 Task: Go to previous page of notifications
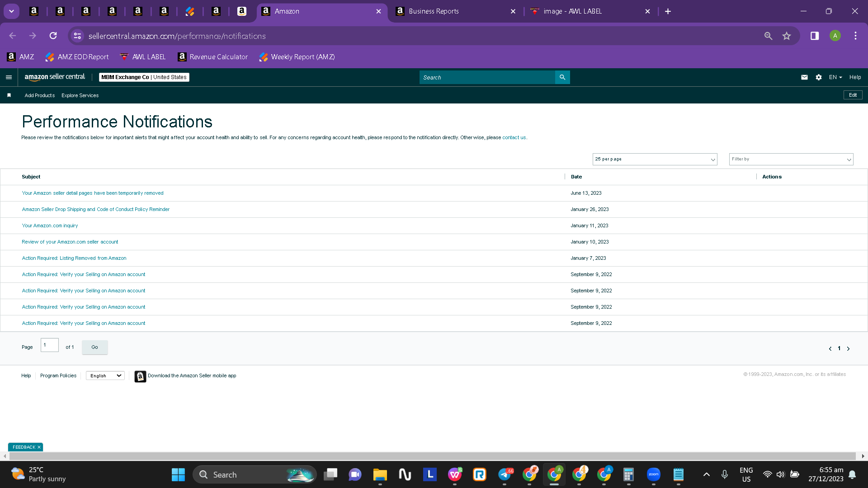click(x=830, y=348)
